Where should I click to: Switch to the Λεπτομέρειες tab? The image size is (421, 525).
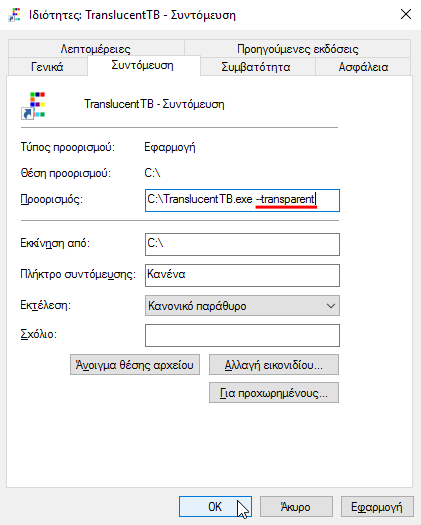tap(96, 49)
